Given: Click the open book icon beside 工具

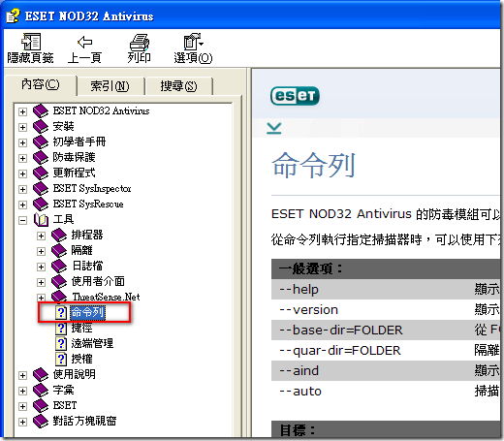Looking at the screenshot, I should (x=41, y=220).
